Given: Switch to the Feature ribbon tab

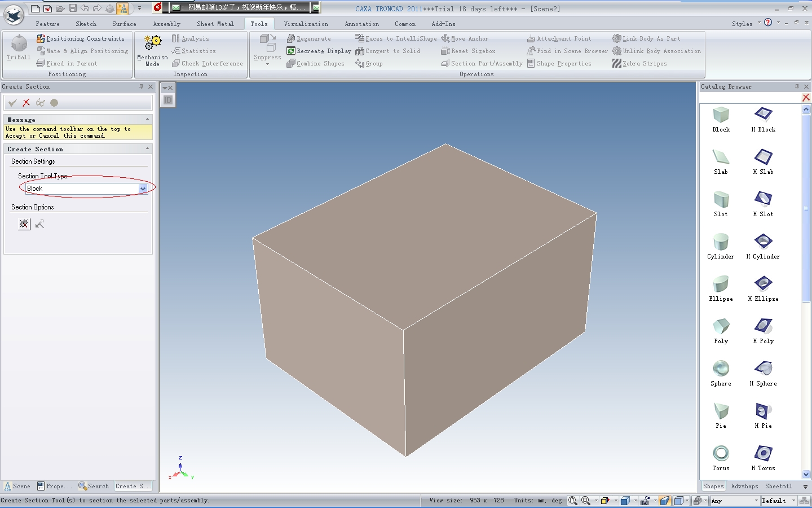Looking at the screenshot, I should tap(47, 24).
